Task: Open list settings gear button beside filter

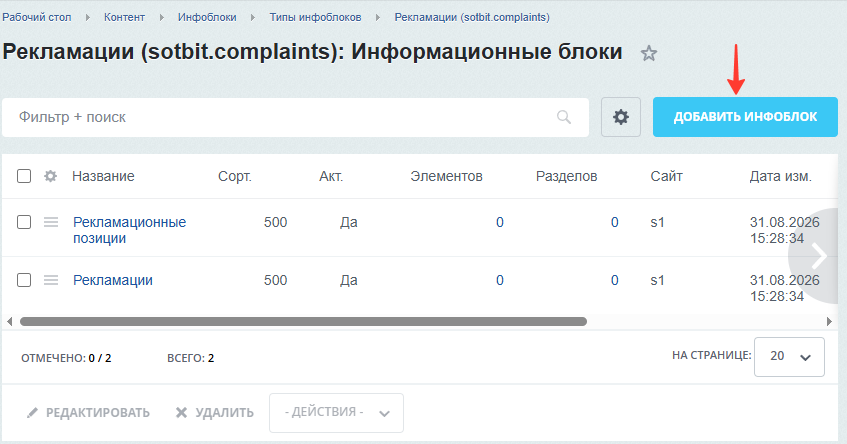Action: click(621, 117)
